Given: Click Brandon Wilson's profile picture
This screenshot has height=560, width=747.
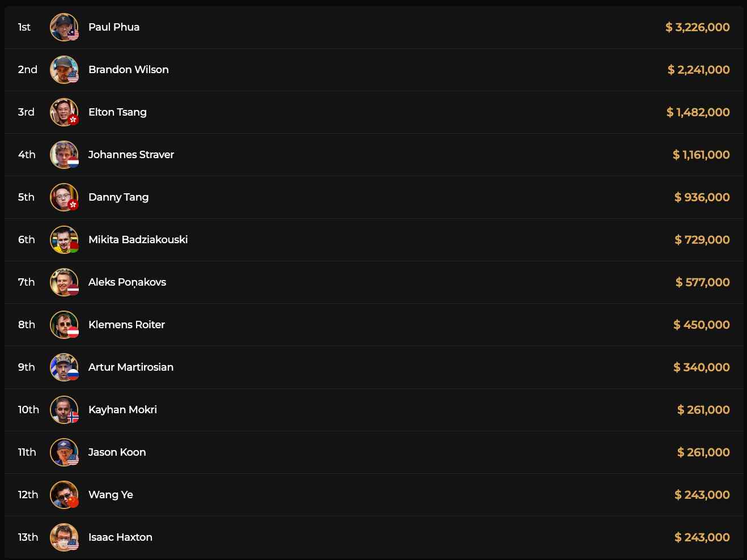Looking at the screenshot, I should tap(63, 70).
